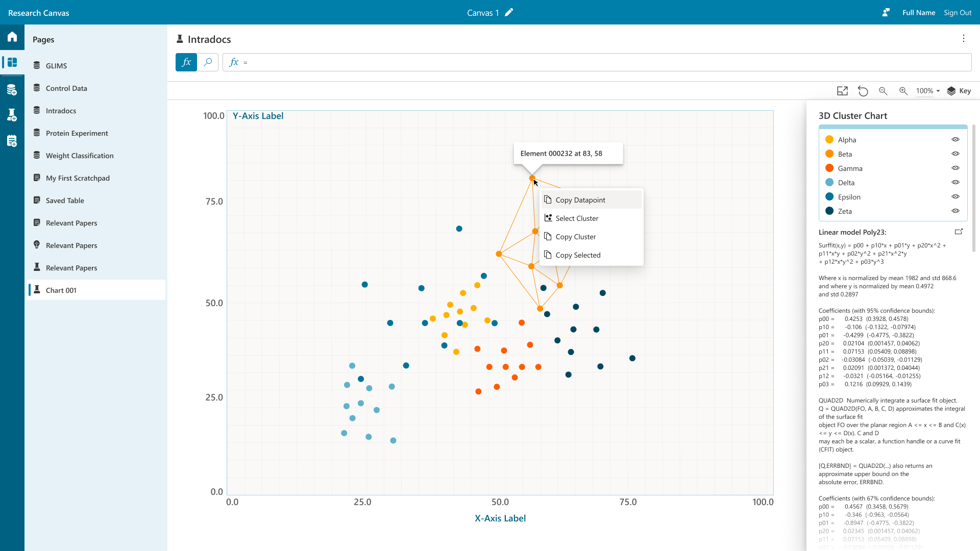The width and height of the screenshot is (980, 551).
Task: Click the Delta color swatch in legend
Action: [829, 183]
